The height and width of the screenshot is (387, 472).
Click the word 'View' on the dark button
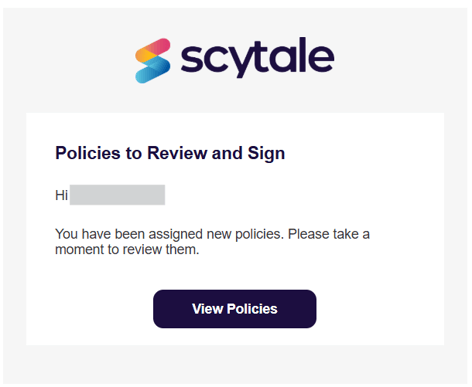click(x=207, y=309)
